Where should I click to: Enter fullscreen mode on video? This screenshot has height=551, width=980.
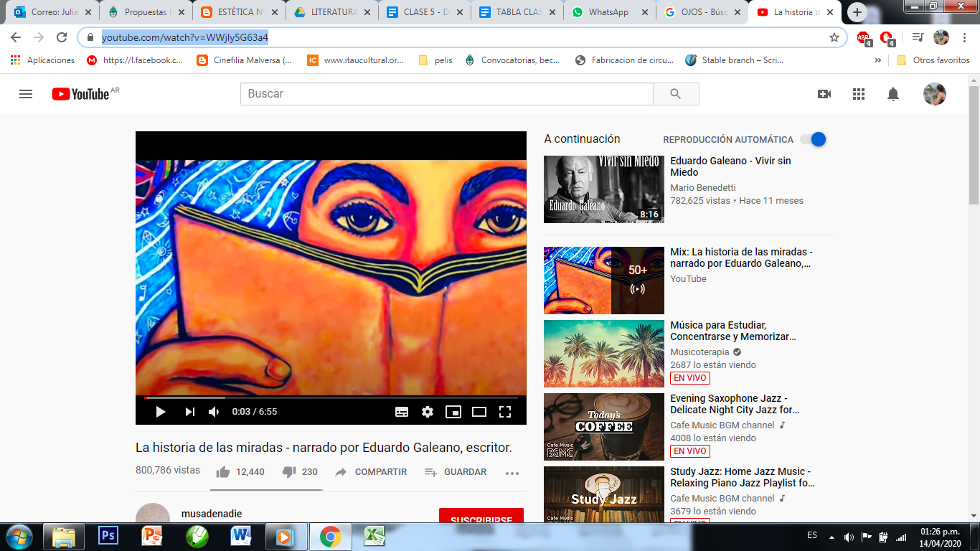pos(505,412)
